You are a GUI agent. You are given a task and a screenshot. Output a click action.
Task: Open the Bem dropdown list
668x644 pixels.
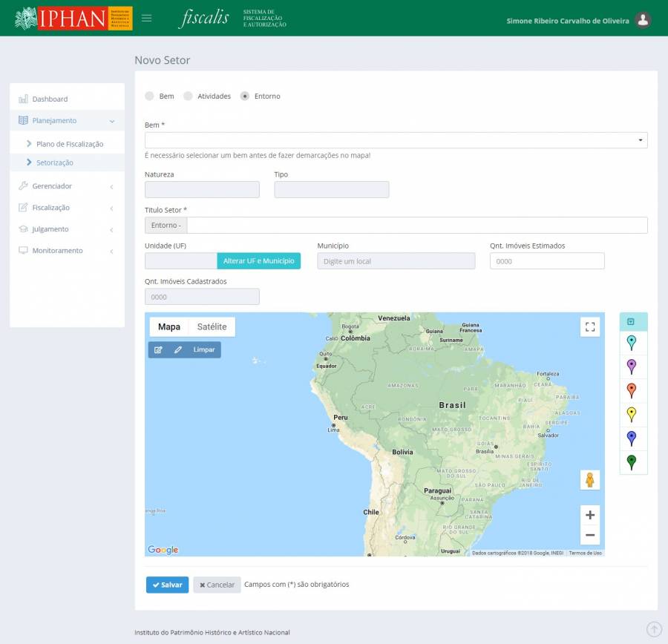pyautogui.click(x=396, y=140)
